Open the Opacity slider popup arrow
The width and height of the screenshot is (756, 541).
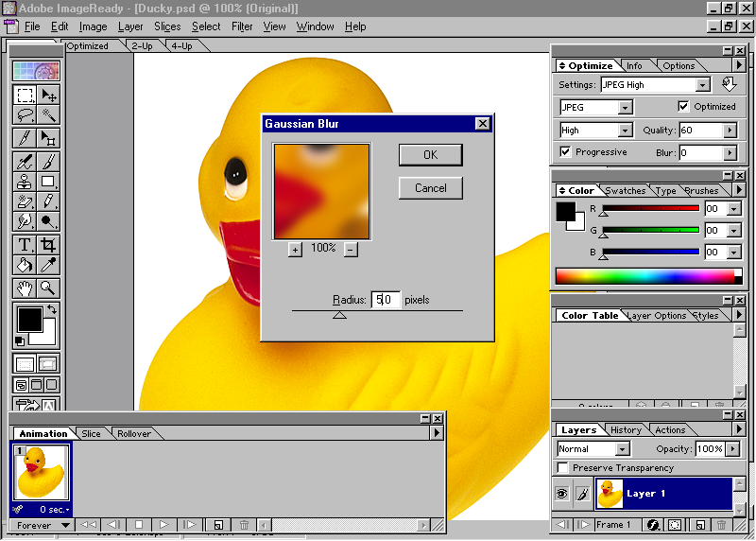click(733, 449)
